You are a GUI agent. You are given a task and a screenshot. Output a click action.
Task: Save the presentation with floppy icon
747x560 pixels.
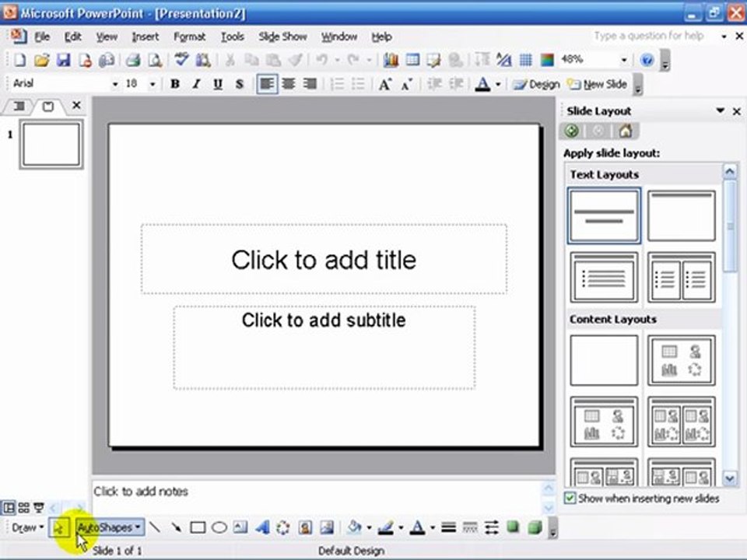click(64, 60)
